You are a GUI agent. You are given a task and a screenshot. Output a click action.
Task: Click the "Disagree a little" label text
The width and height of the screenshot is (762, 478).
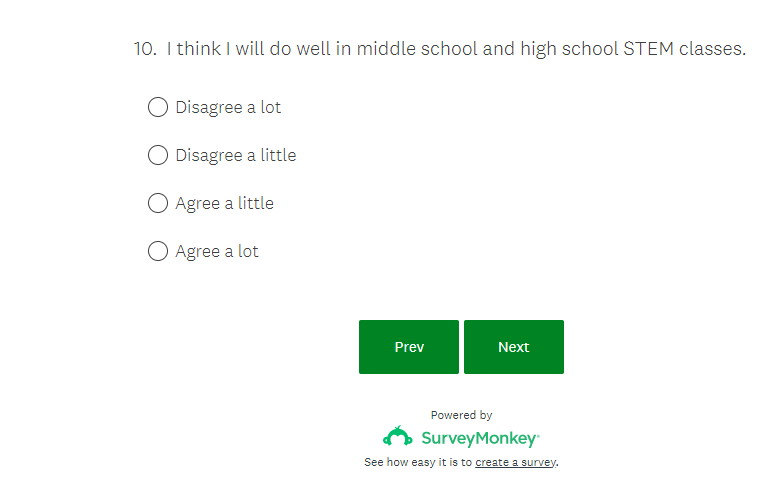(236, 155)
